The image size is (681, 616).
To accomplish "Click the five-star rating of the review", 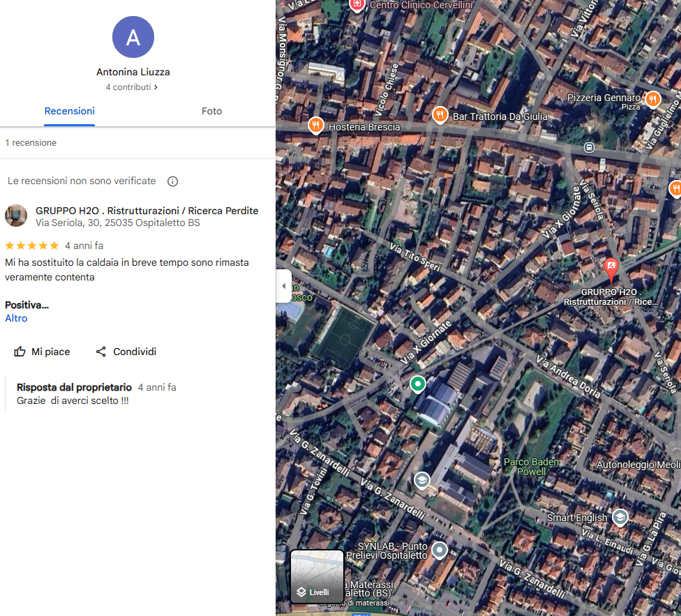I will pyautogui.click(x=31, y=246).
